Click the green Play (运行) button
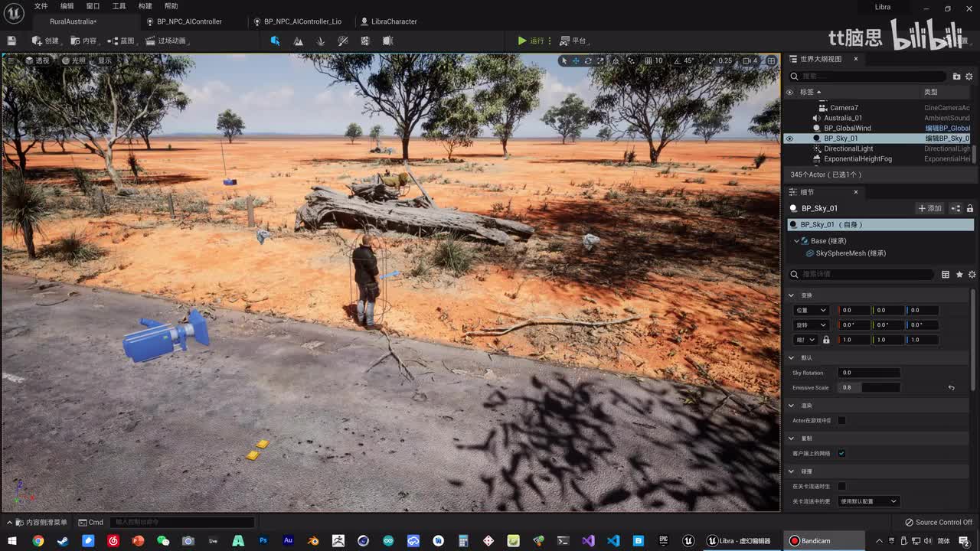 tap(531, 41)
